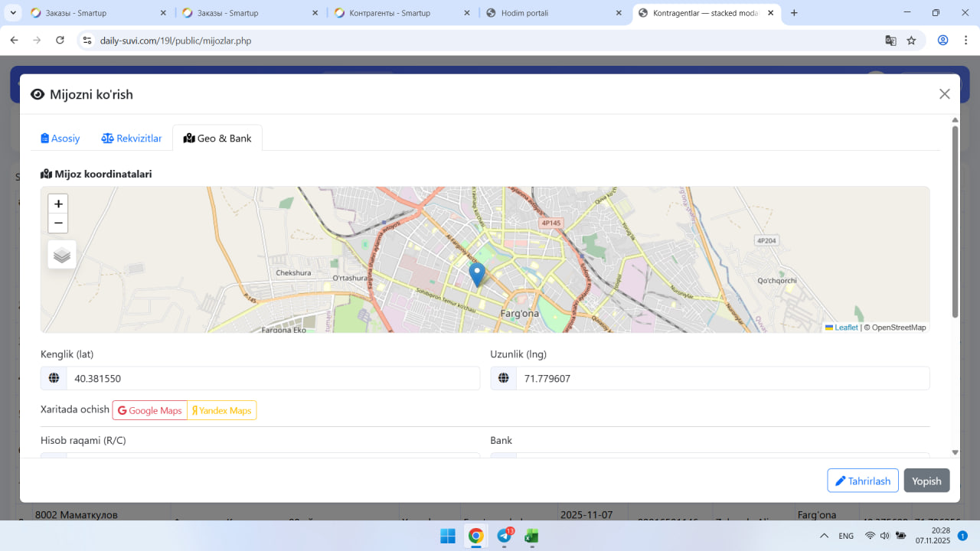Select the Geo & Bank tab
The image size is (980, 551).
(x=217, y=139)
